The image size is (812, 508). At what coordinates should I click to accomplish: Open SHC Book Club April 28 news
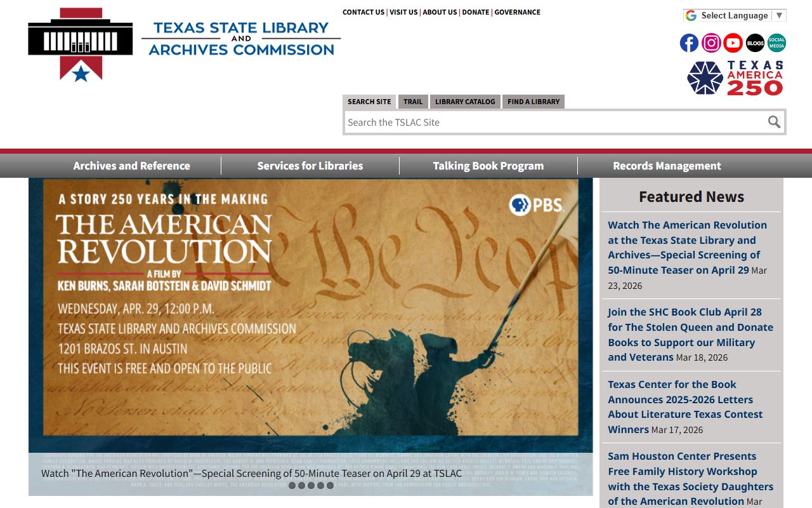click(690, 335)
